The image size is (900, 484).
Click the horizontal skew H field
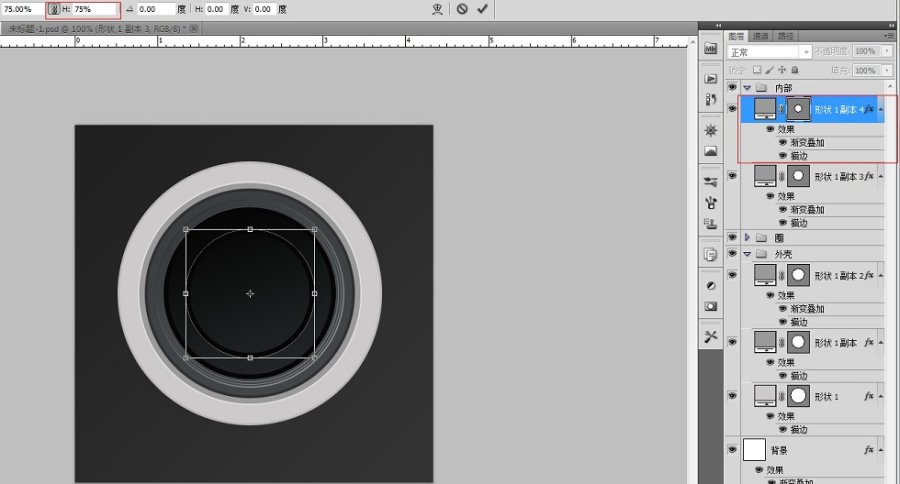217,9
